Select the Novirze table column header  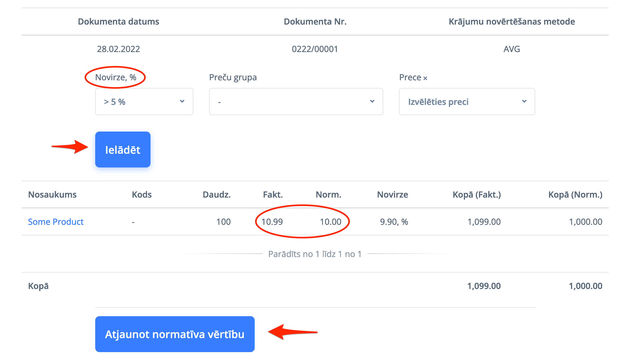[392, 195]
